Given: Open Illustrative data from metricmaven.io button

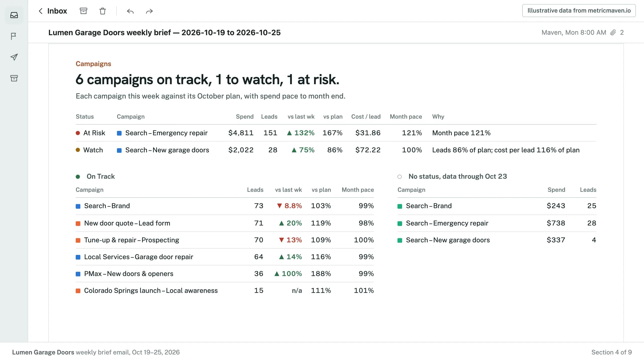Looking at the screenshot, I should pyautogui.click(x=579, y=11).
